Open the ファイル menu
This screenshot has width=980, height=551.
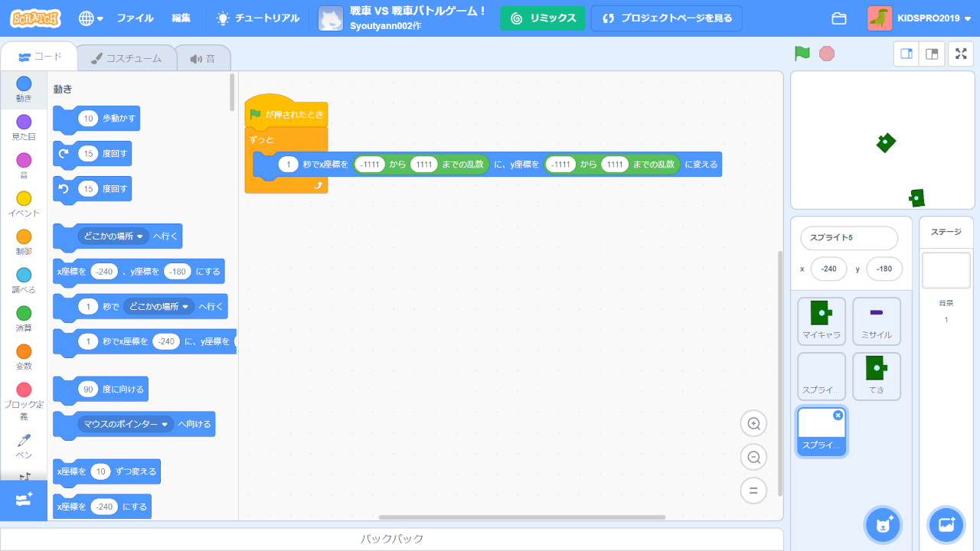point(135,18)
